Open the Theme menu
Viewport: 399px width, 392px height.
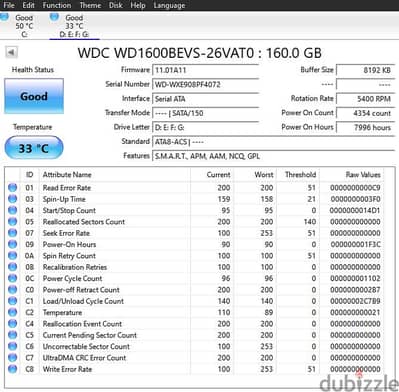[90, 5]
